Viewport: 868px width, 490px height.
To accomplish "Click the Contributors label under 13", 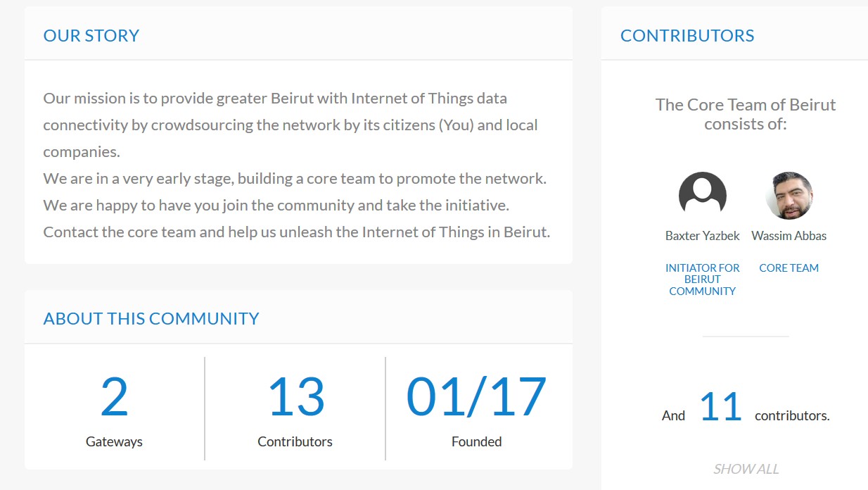I will click(x=295, y=442).
